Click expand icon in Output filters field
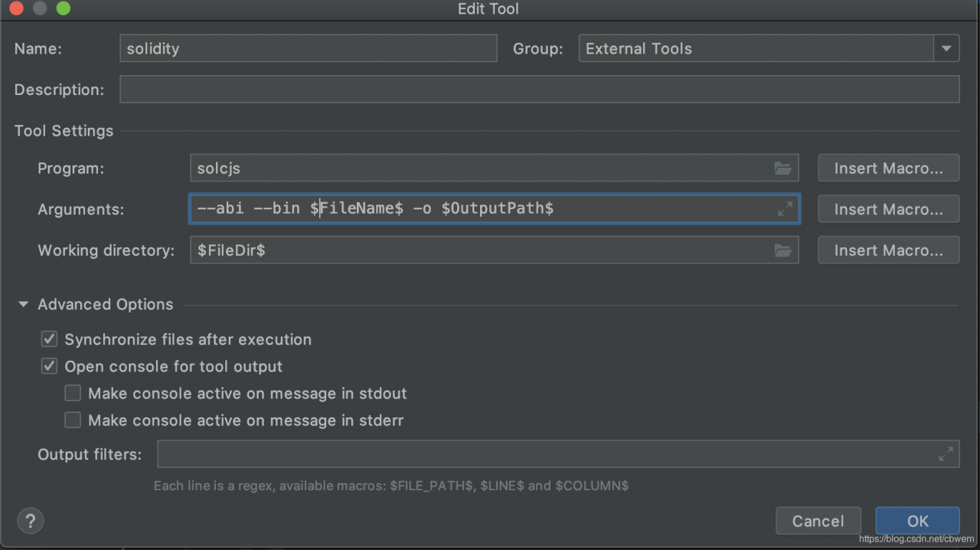This screenshot has height=550, width=980. [946, 454]
